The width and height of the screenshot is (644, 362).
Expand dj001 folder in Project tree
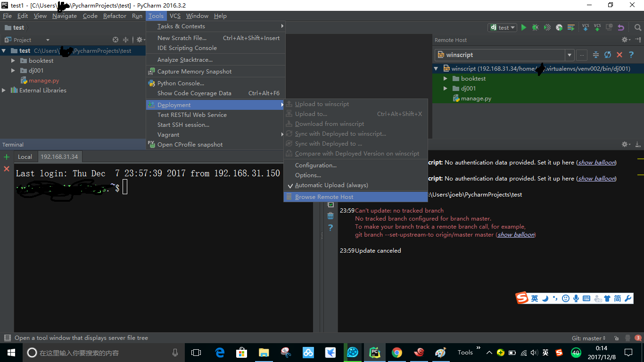point(14,71)
